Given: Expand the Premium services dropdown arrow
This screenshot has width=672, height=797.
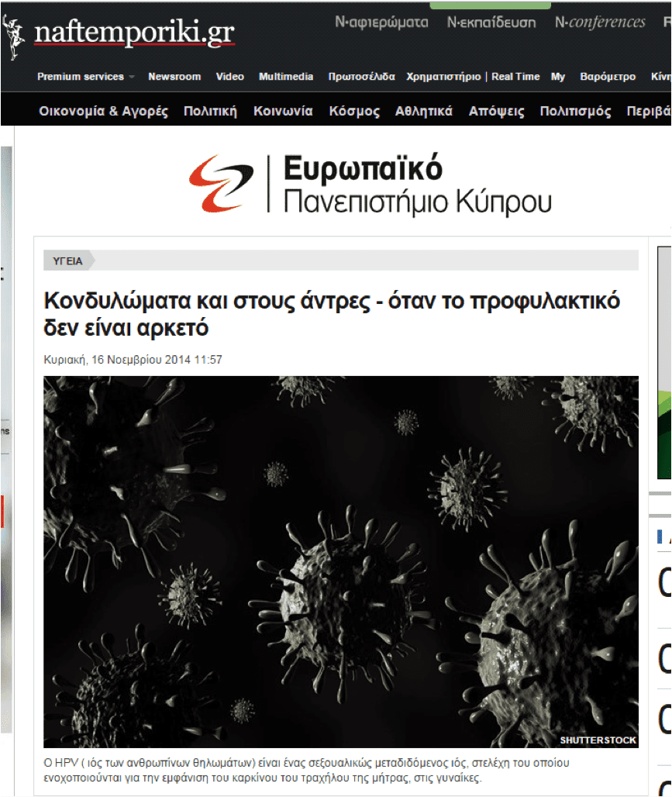Looking at the screenshot, I should [x=132, y=77].
